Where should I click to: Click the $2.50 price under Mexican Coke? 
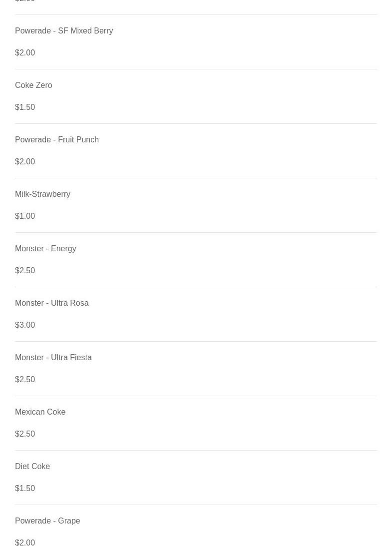point(25,434)
